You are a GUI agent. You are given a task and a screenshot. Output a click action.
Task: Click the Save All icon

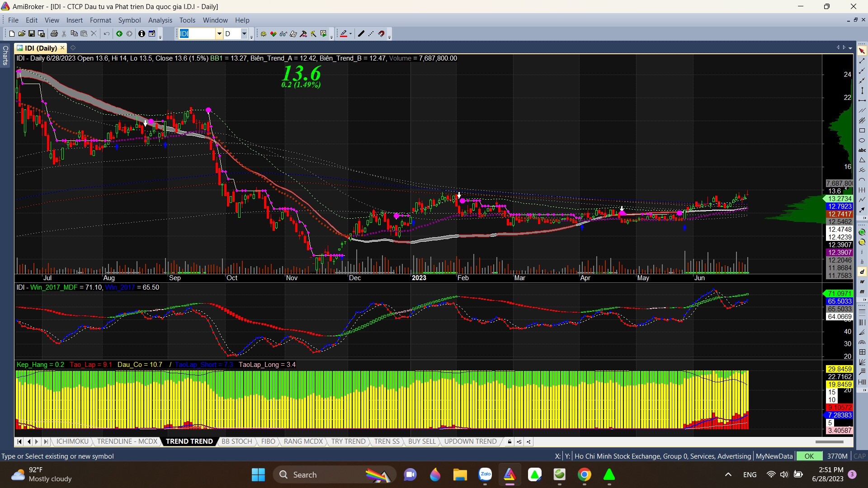tap(41, 33)
